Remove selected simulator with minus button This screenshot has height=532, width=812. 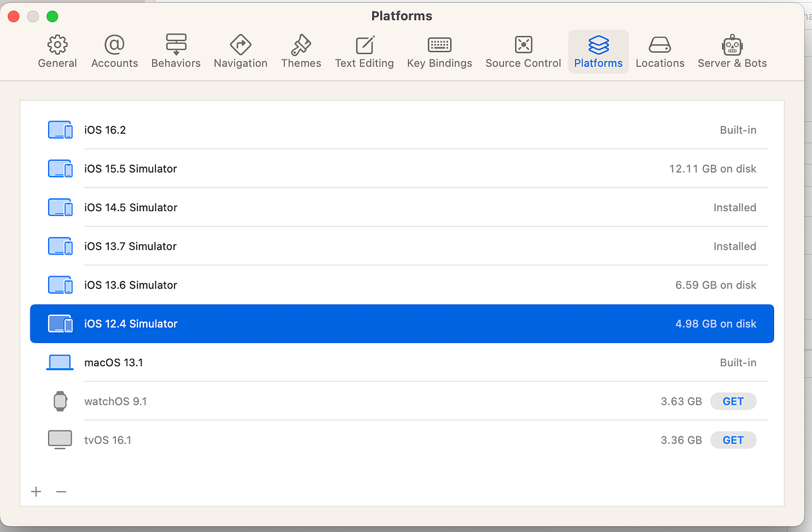(61, 491)
